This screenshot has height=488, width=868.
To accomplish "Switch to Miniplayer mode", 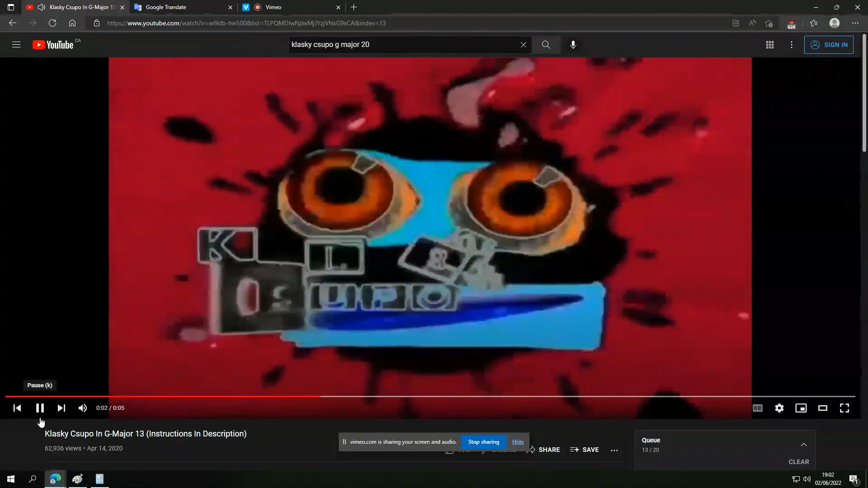I will click(x=801, y=408).
